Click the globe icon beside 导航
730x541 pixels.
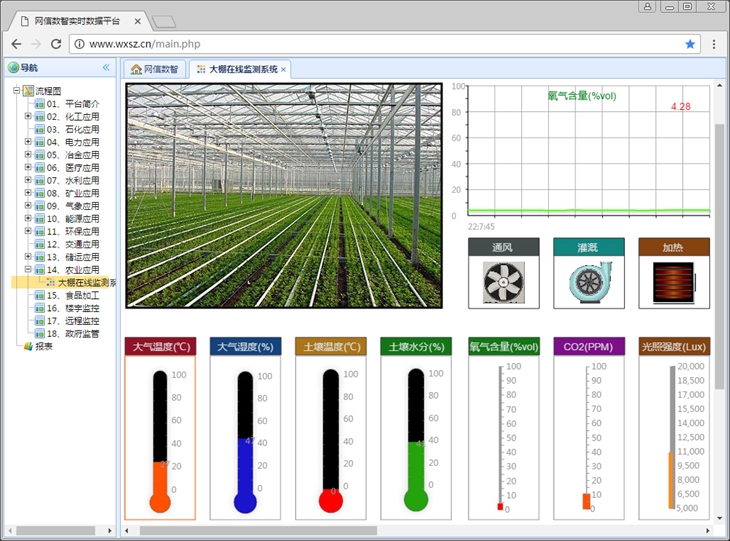tap(13, 68)
